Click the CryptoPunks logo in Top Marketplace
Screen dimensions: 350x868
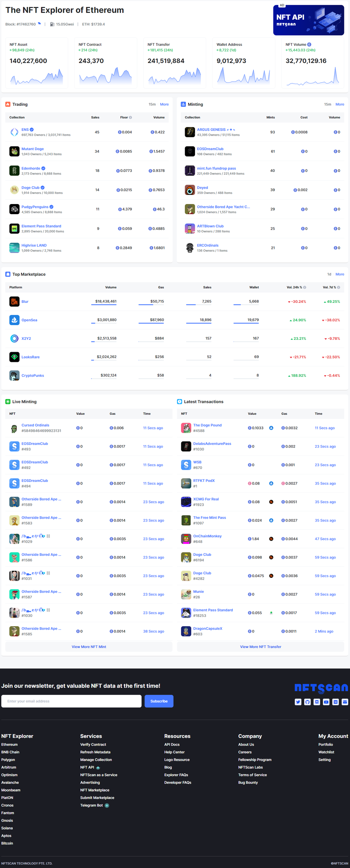coord(14,376)
